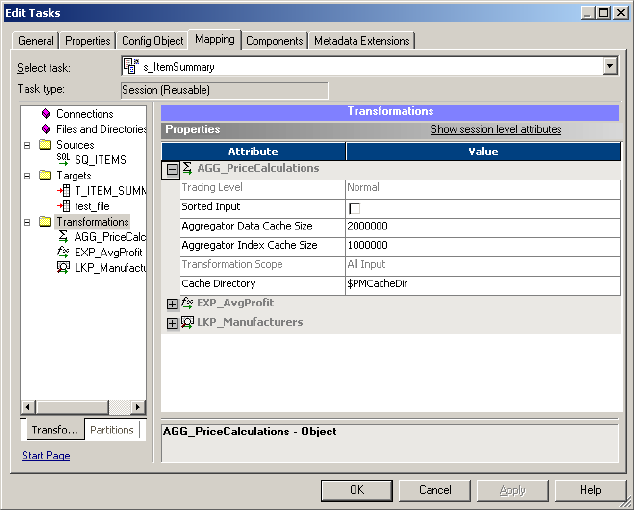
Task: Collapse the Sources tree node
Action: click(27, 145)
